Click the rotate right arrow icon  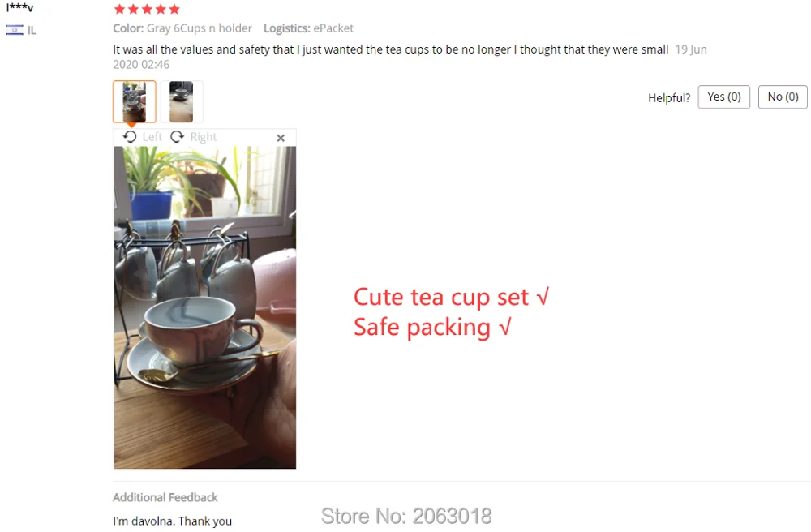[178, 136]
